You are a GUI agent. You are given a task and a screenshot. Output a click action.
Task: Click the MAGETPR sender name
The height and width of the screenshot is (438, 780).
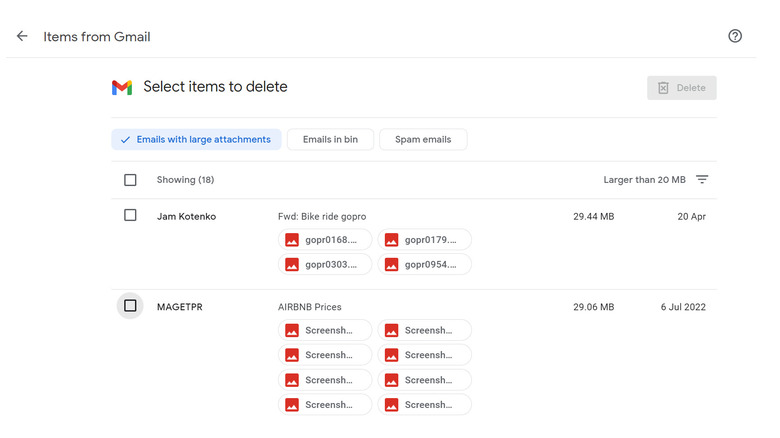[180, 307]
